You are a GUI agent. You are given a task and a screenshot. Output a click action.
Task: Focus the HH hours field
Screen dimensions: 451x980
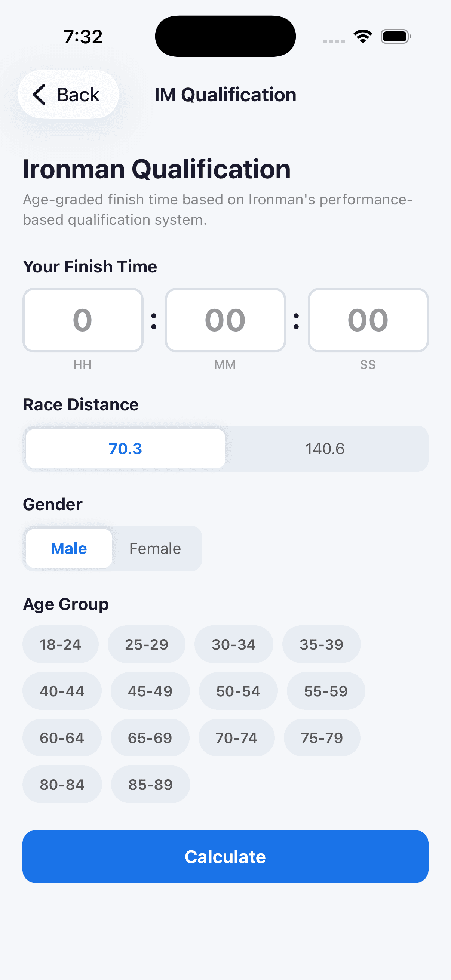[83, 320]
